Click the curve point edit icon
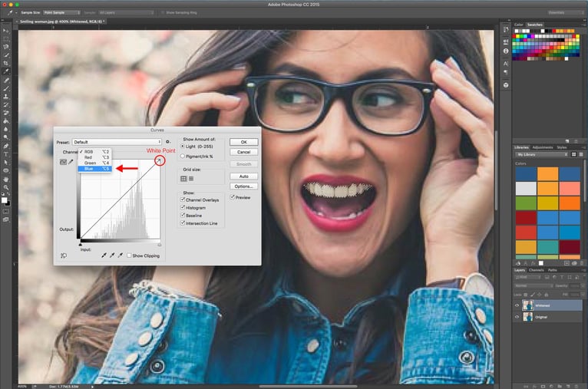588x389 pixels. tap(63, 162)
